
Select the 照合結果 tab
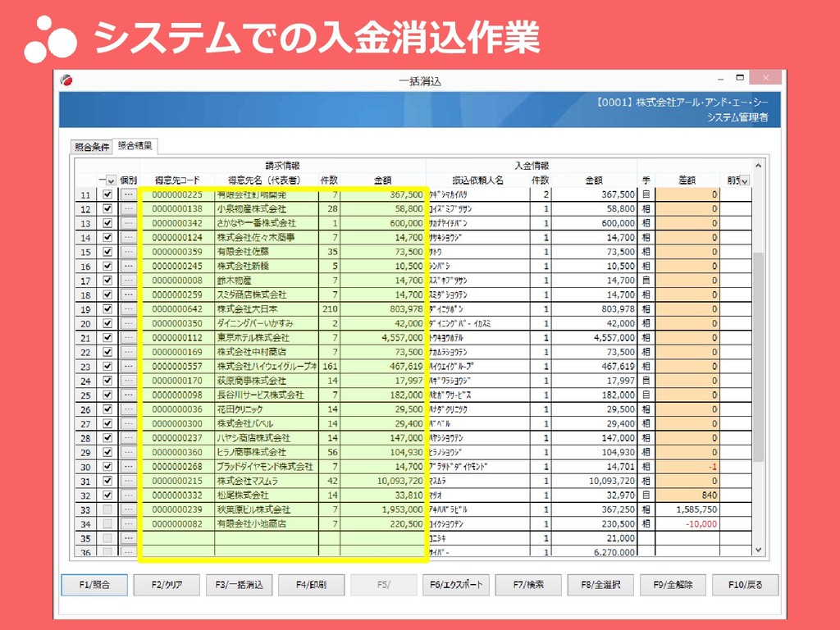tap(135, 145)
